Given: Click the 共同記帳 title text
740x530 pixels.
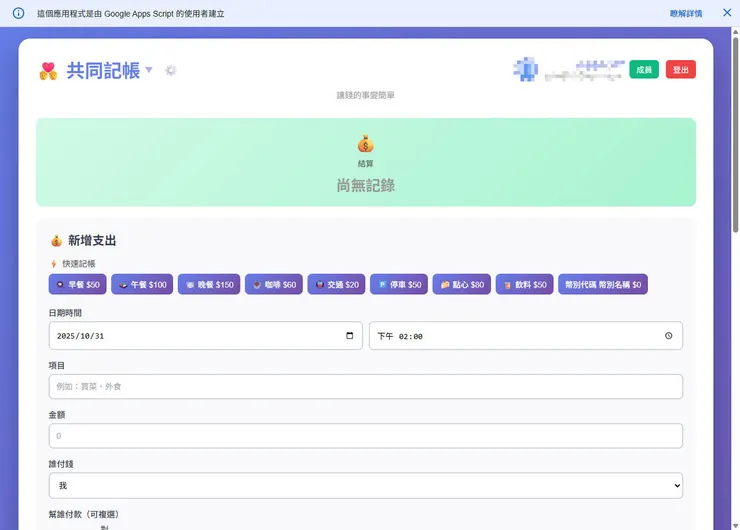Looking at the screenshot, I should 103,70.
